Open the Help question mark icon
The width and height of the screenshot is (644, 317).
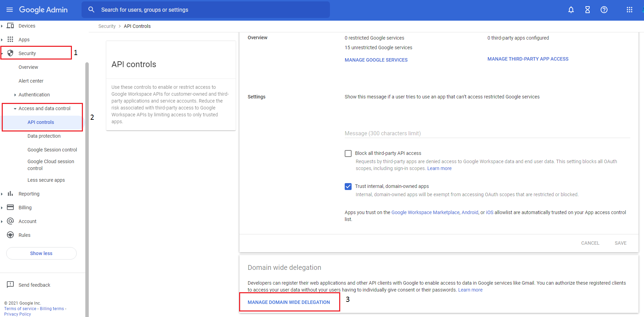click(604, 10)
